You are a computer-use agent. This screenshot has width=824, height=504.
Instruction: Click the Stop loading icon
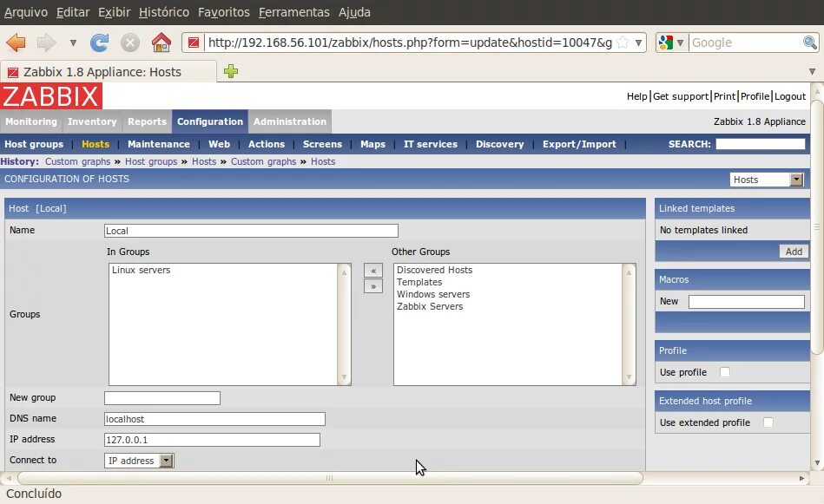coord(129,43)
